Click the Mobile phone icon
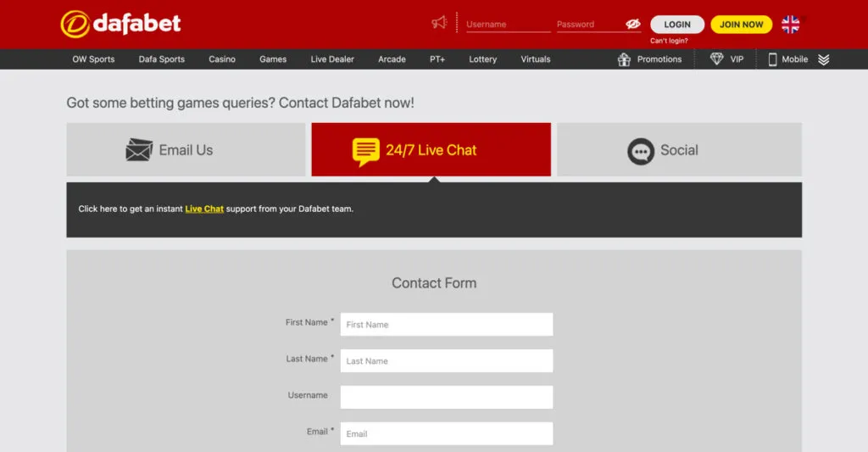 (772, 59)
